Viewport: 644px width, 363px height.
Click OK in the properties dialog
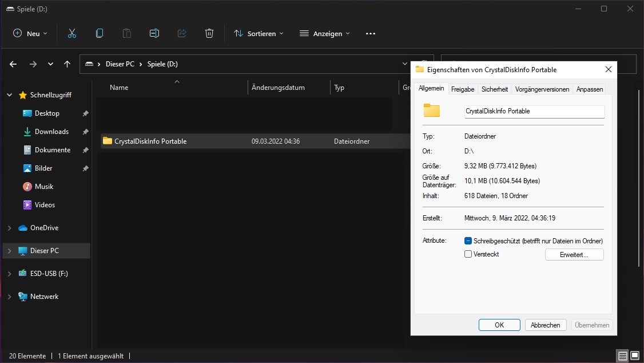click(x=499, y=325)
